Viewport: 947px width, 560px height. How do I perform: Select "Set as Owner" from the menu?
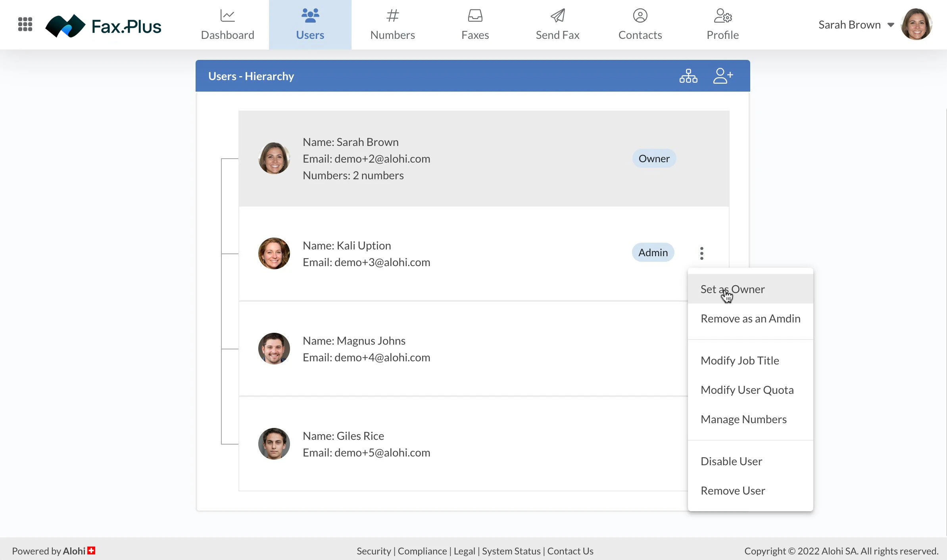(x=732, y=289)
